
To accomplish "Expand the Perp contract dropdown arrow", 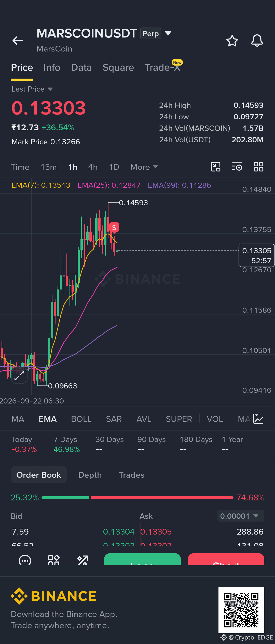I will (x=168, y=33).
